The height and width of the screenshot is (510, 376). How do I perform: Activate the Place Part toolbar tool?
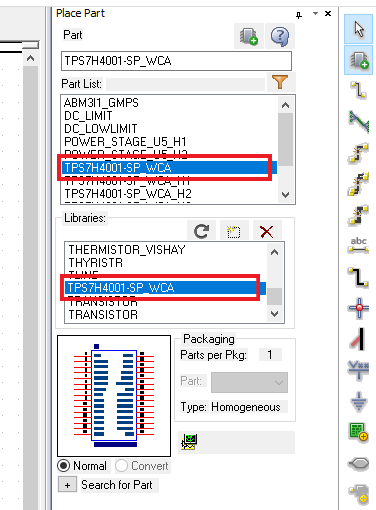click(x=359, y=60)
